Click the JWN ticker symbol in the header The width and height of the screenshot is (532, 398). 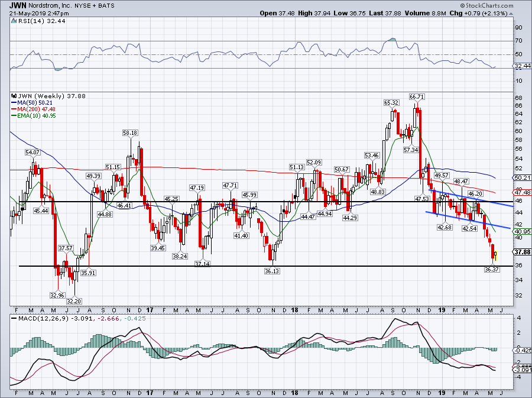click(x=17, y=6)
